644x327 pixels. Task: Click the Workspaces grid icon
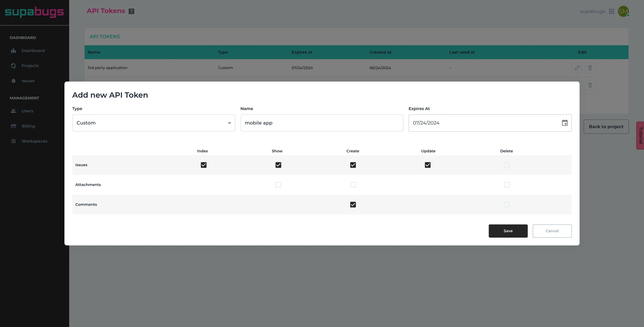click(x=14, y=141)
